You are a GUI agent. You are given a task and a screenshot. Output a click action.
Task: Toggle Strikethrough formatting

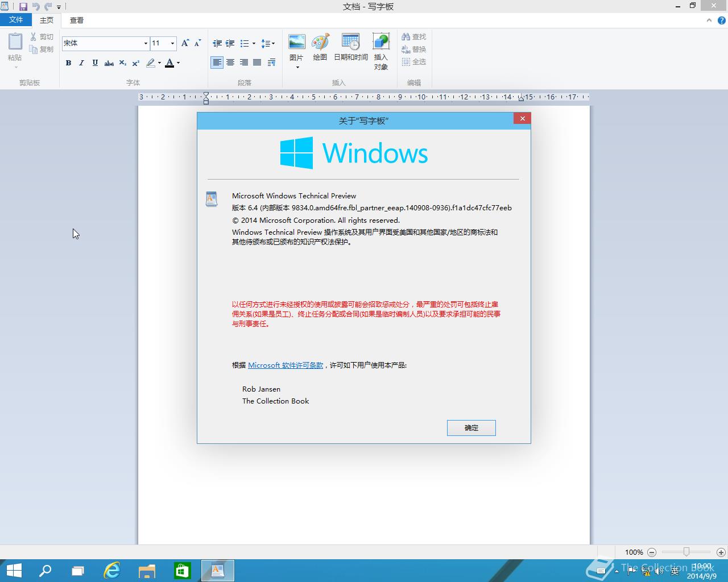(x=109, y=63)
